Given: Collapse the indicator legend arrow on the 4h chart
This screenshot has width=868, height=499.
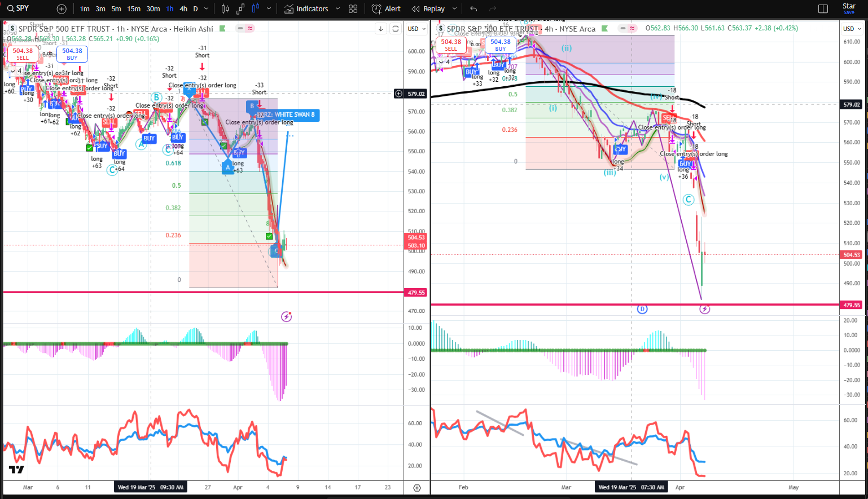Looking at the screenshot, I should pos(442,62).
